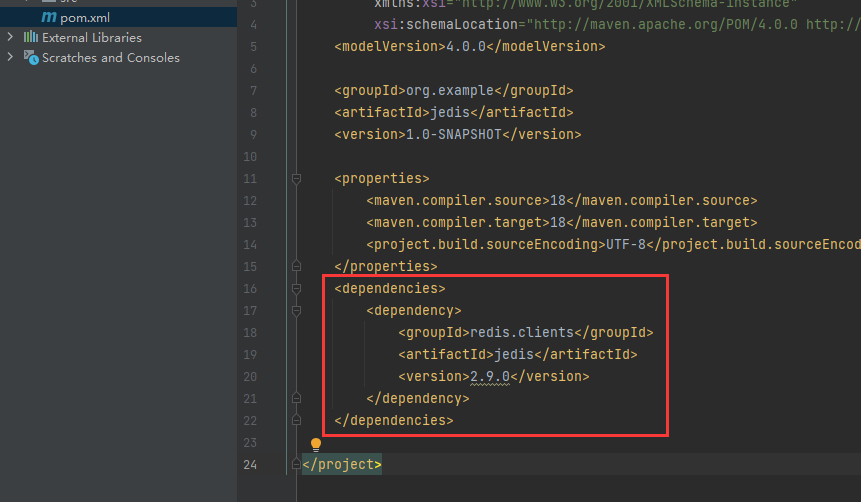Click fold end marker on line 15
The image size is (861, 502).
[x=296, y=267]
